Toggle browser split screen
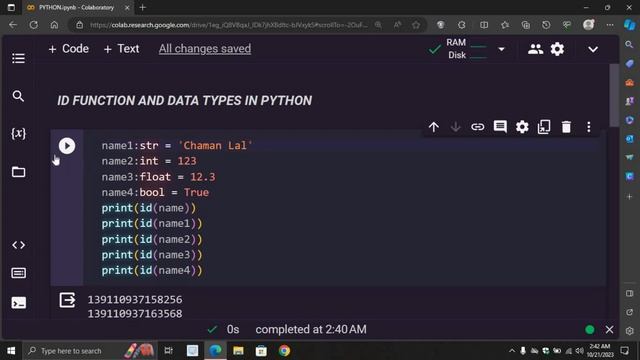Image resolution: width=640 pixels, height=360 pixels. pyautogui.click(x=484, y=25)
